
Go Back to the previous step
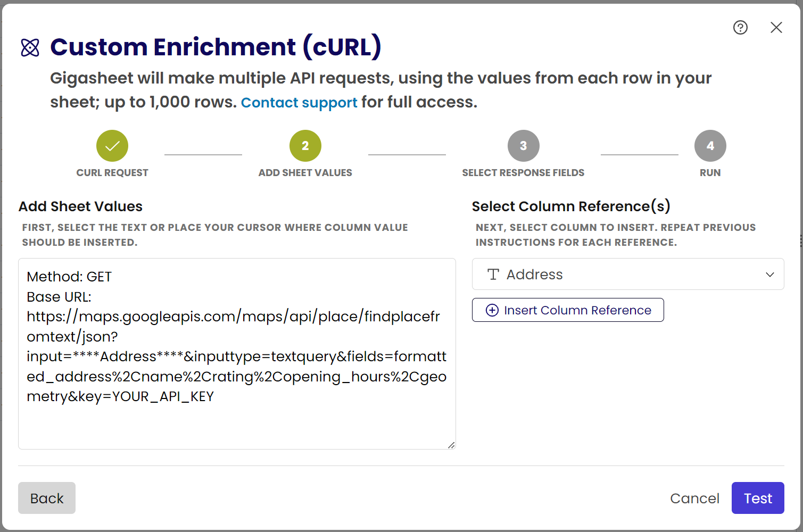47,498
